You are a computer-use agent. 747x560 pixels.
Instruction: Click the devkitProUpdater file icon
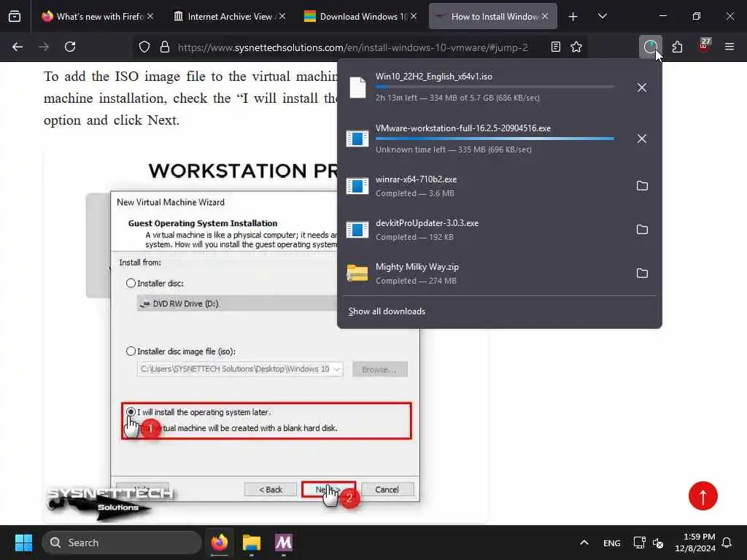357,230
